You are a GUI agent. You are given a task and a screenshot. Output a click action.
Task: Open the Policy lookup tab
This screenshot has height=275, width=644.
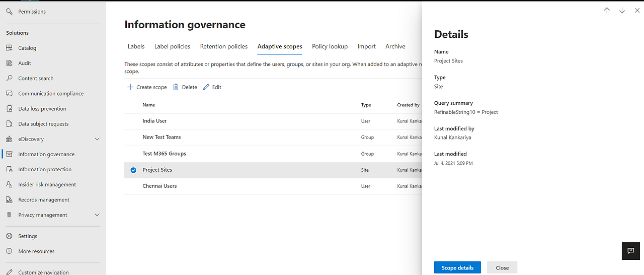(330, 46)
